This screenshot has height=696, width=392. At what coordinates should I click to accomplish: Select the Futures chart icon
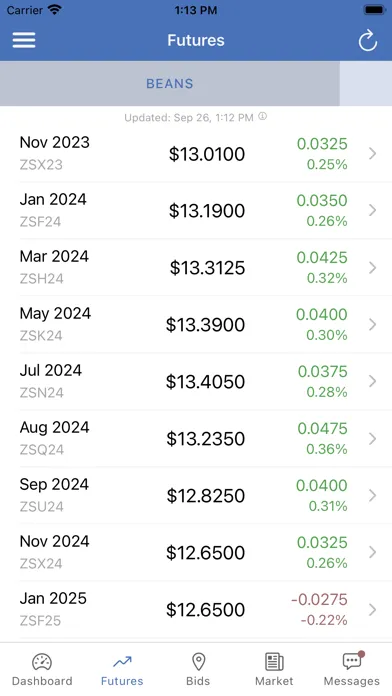click(122, 662)
